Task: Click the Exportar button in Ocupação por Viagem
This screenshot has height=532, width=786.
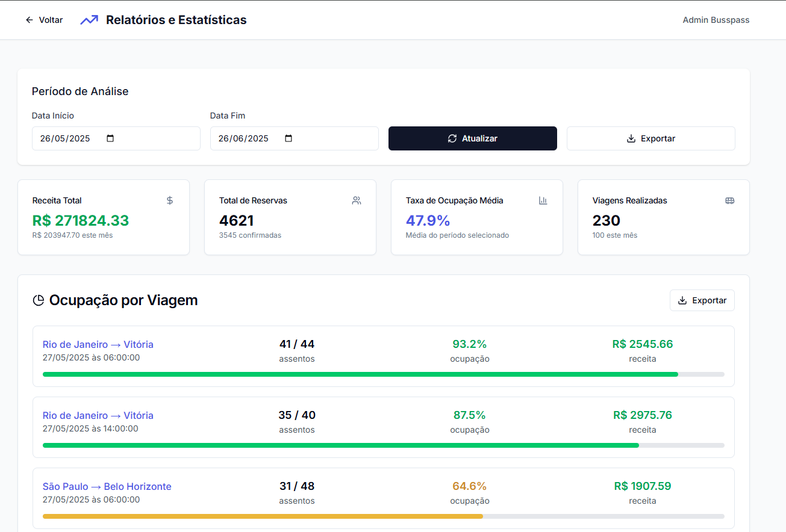Action: click(x=702, y=300)
